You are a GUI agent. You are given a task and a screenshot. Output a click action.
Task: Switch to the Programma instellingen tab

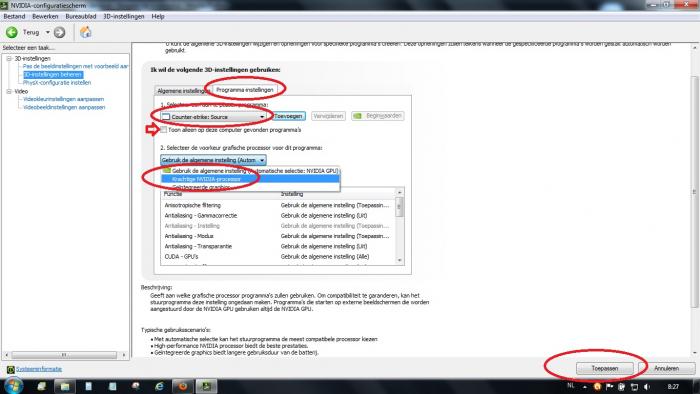coord(245,90)
